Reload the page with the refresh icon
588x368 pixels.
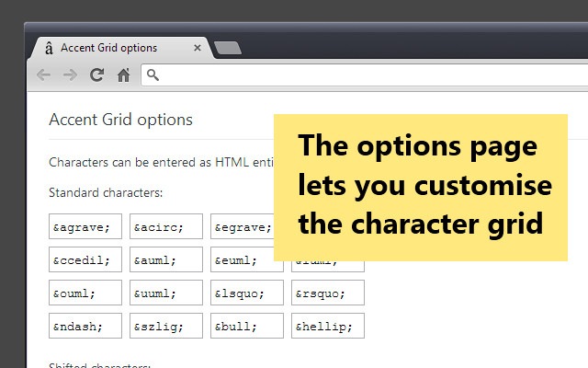click(x=96, y=75)
